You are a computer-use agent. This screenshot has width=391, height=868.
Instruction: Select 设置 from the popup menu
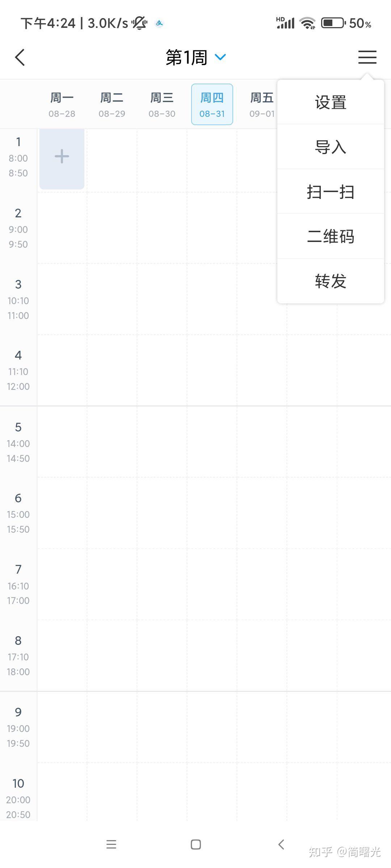[x=331, y=102]
